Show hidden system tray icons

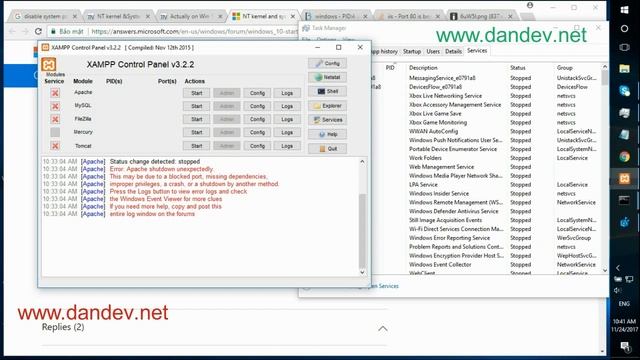618,268
